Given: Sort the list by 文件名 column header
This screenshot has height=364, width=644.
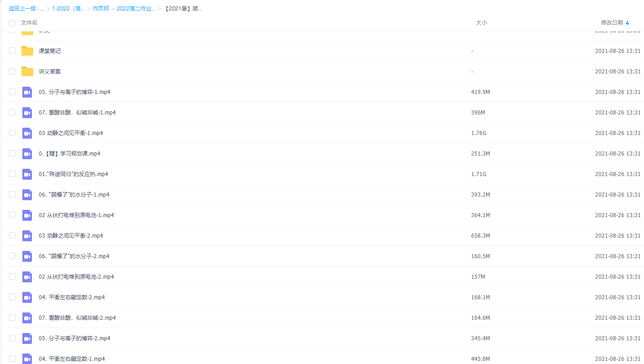Looking at the screenshot, I should coord(29,23).
